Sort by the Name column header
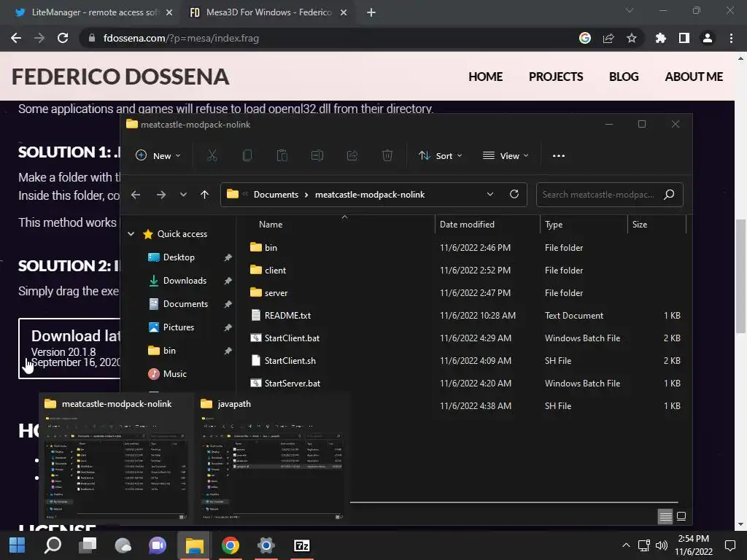This screenshot has height=560, width=747. pos(271,225)
